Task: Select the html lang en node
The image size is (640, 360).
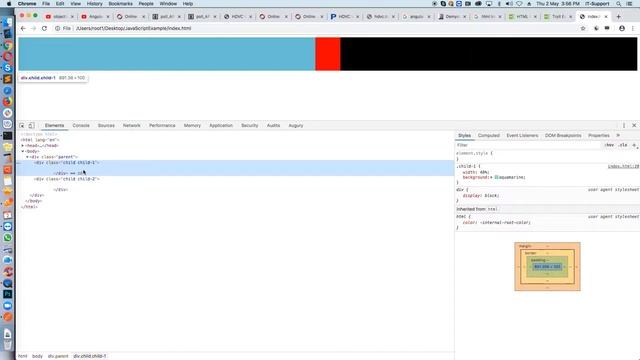Action: [40, 140]
